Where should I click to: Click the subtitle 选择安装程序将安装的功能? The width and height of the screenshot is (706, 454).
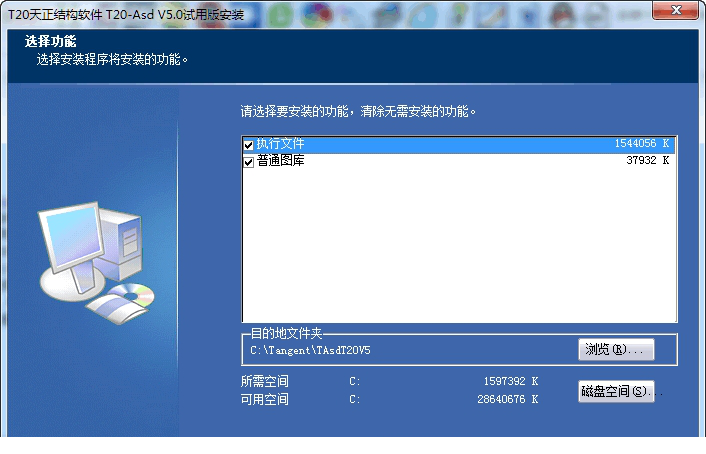pos(112,59)
